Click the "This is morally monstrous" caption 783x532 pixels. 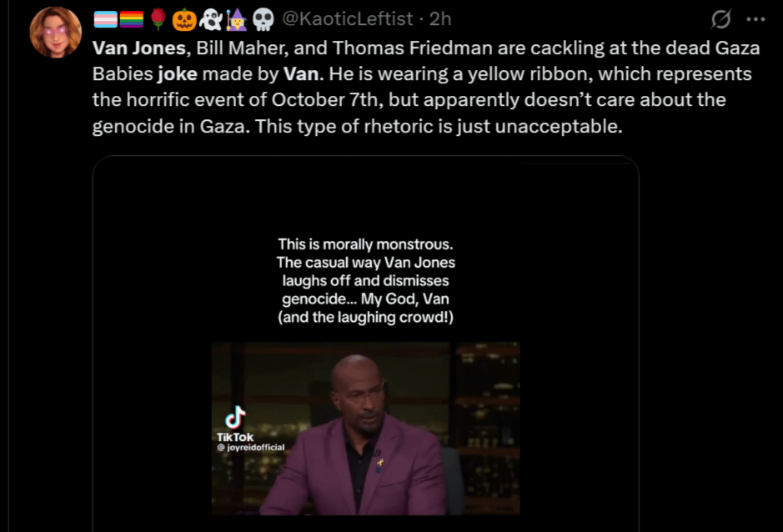[x=365, y=280]
